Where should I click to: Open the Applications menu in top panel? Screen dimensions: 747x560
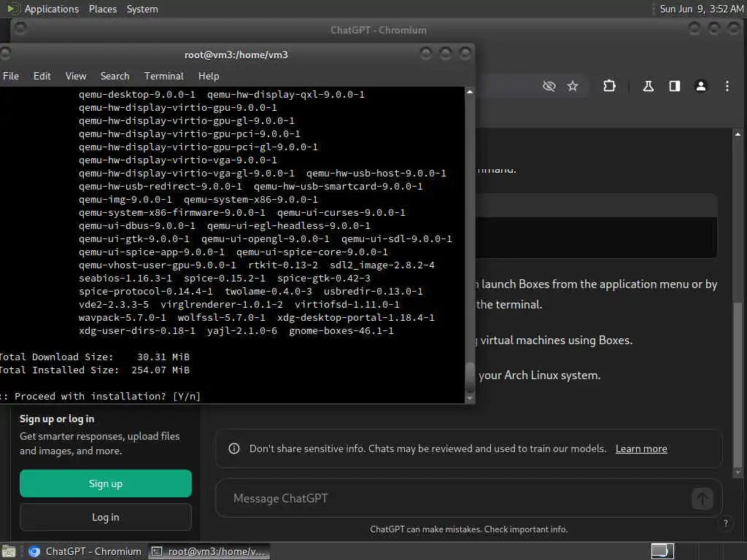(x=52, y=9)
